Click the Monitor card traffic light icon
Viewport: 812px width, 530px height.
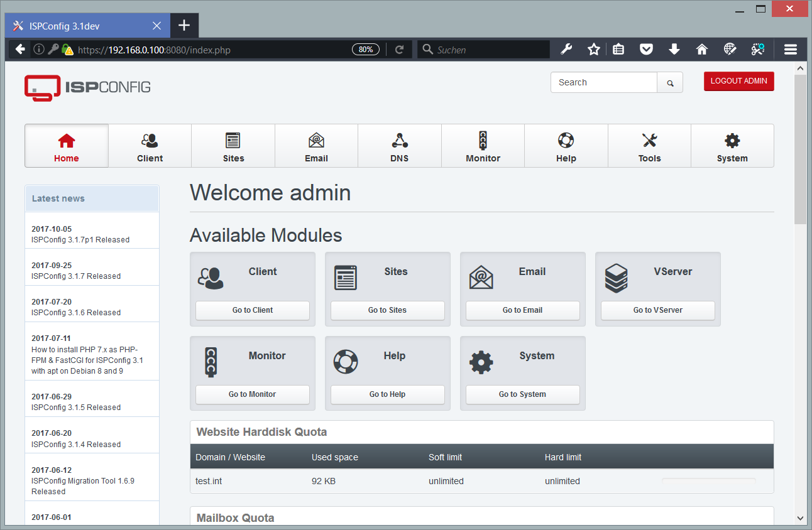(x=211, y=362)
